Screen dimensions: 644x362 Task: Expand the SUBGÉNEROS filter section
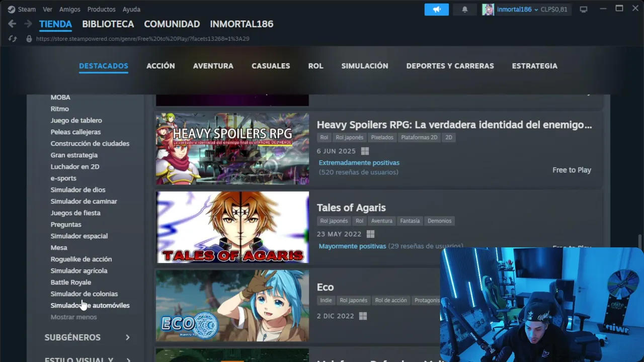tap(88, 337)
